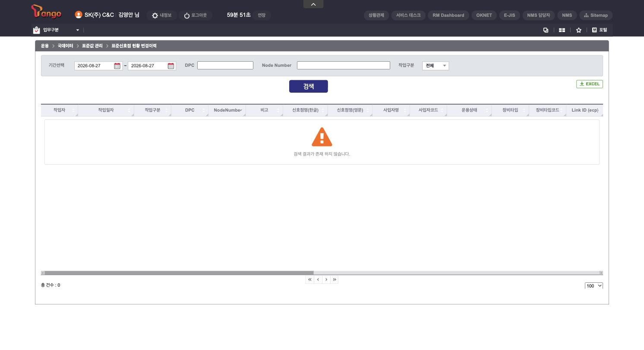Sort by 신호점명(영문) column header
Viewport: 644px width, 350px height.
pos(350,110)
